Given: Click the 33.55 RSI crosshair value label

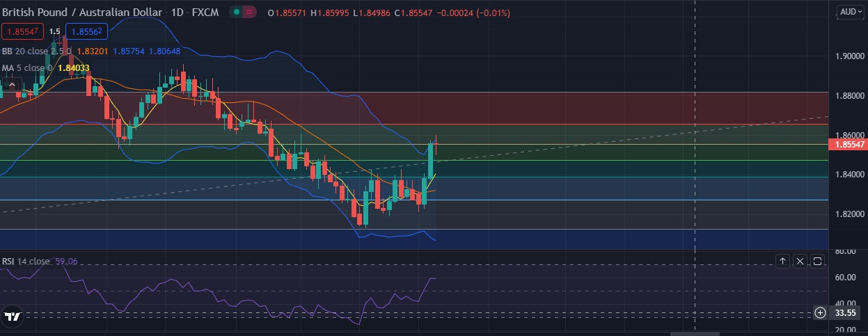Looking at the screenshot, I should click(845, 313).
